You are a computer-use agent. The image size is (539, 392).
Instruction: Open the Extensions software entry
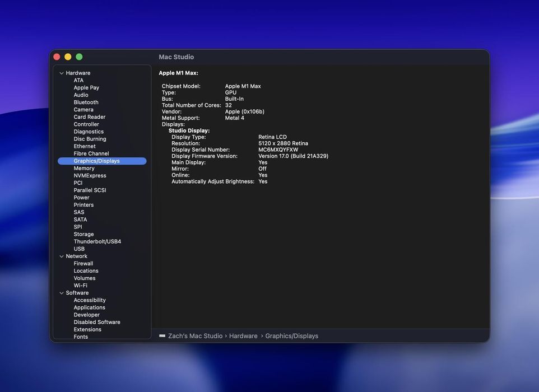87,329
